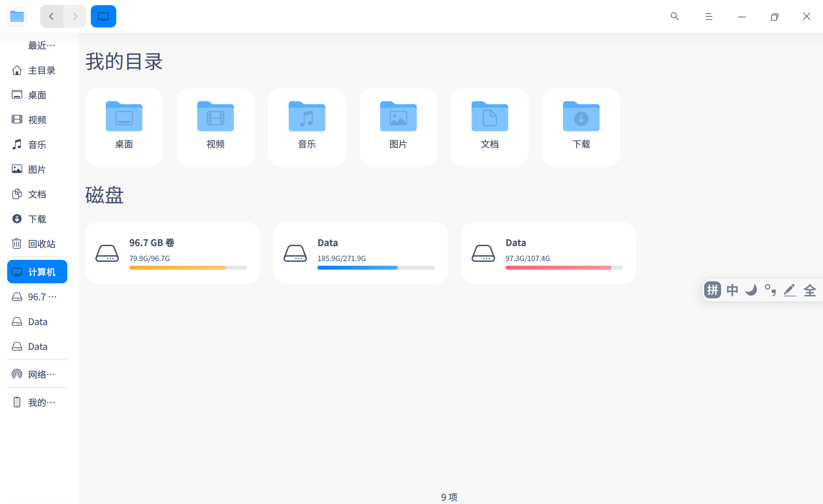Open the hamburger options menu
The image size is (823, 504).
point(708,16)
